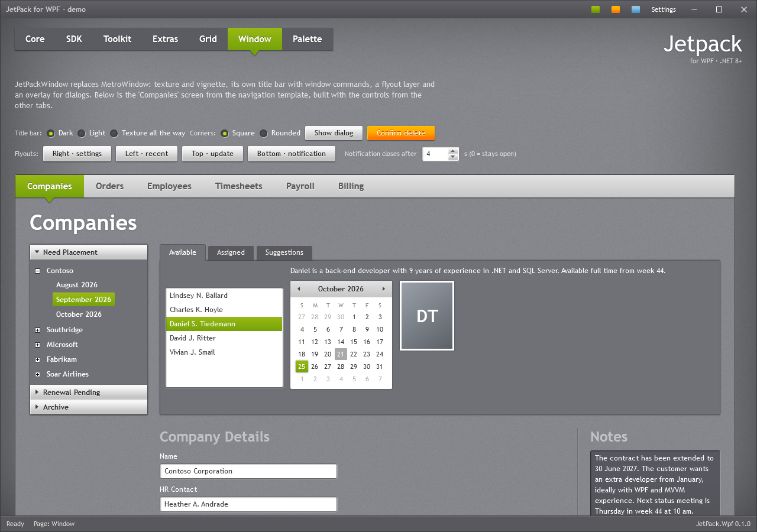
Task: Click the green theme swatch in title bar
Action: coord(596,9)
